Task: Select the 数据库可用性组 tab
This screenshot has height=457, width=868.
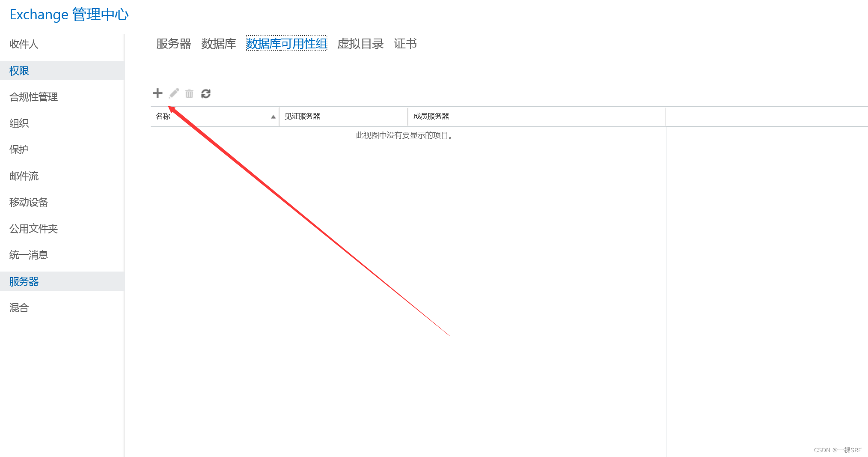Action: [286, 44]
